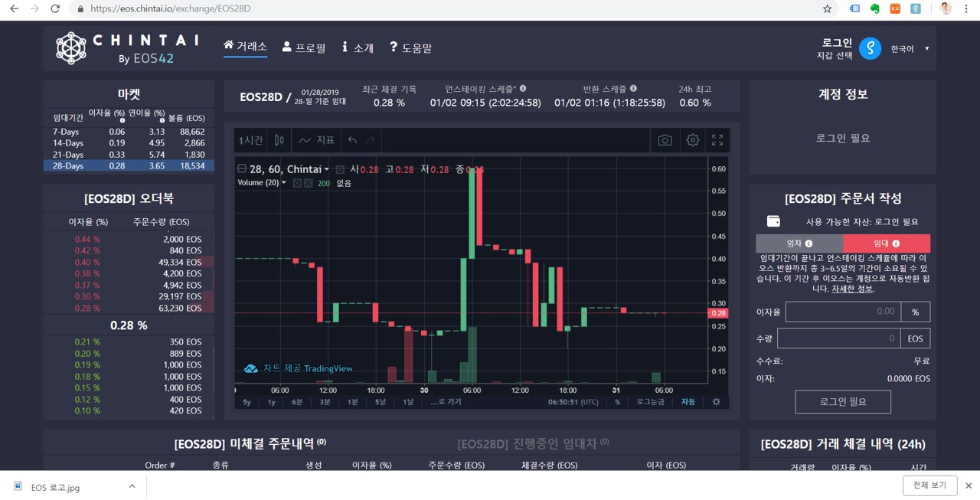
Task: Open the Chrome three-dot menu
Action: coord(968,9)
